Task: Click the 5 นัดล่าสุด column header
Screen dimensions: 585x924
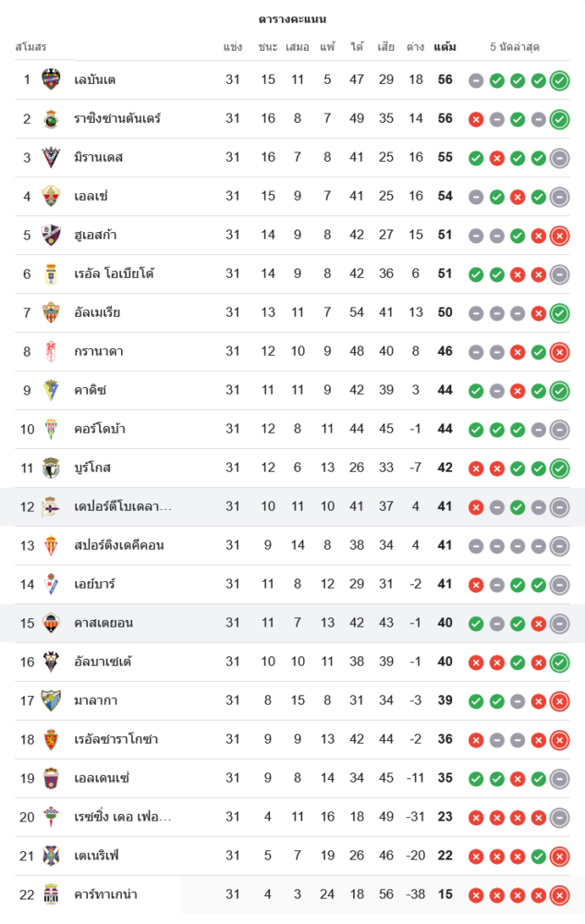Action: pos(516,46)
